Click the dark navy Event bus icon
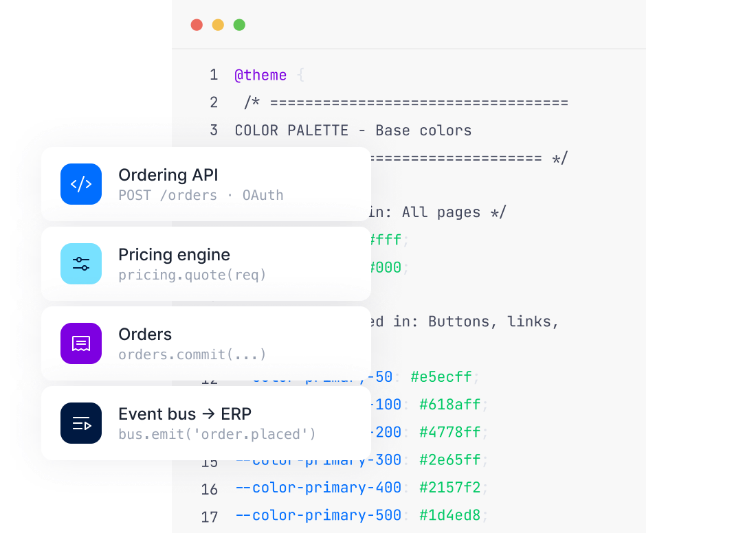This screenshot has width=756, height=533. click(81, 423)
